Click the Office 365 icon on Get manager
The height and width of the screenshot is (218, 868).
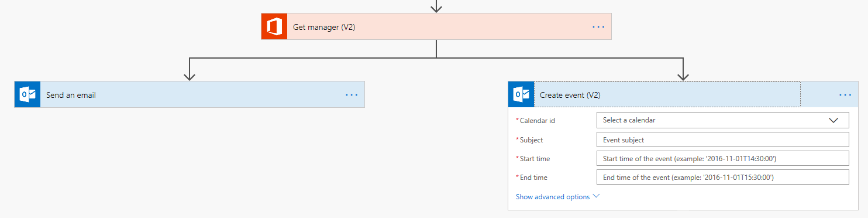pos(274,26)
